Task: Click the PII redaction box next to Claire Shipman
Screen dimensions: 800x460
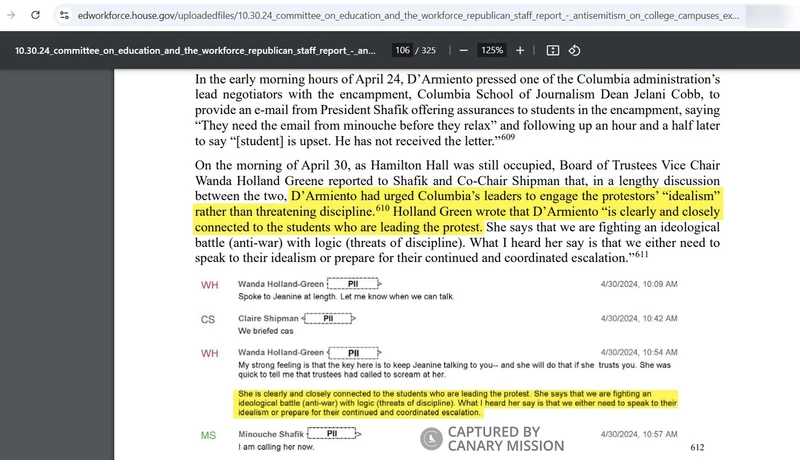Action: (328, 318)
